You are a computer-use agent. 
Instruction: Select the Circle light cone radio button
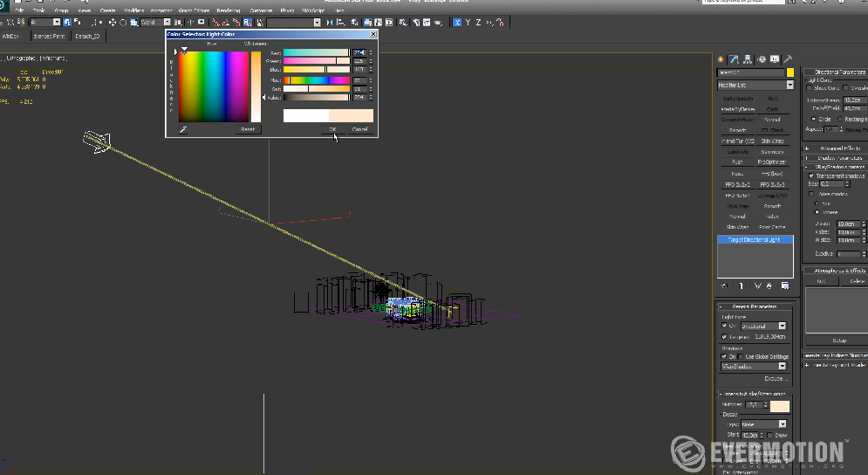(x=814, y=119)
